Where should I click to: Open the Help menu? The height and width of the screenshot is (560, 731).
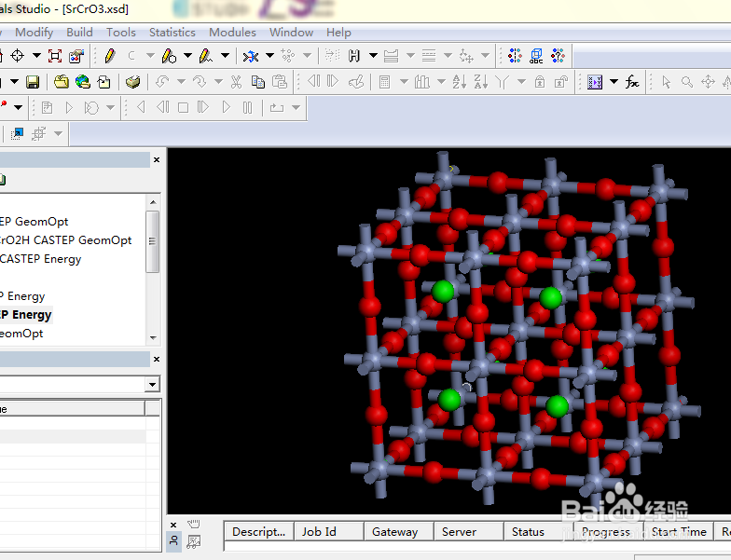(339, 33)
